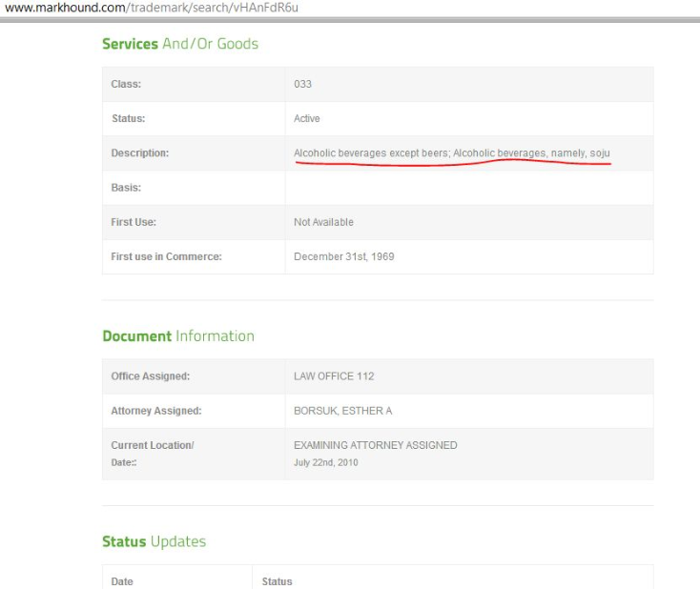700x589 pixels.
Task: Click the Not Available first use value
Action: click(323, 222)
